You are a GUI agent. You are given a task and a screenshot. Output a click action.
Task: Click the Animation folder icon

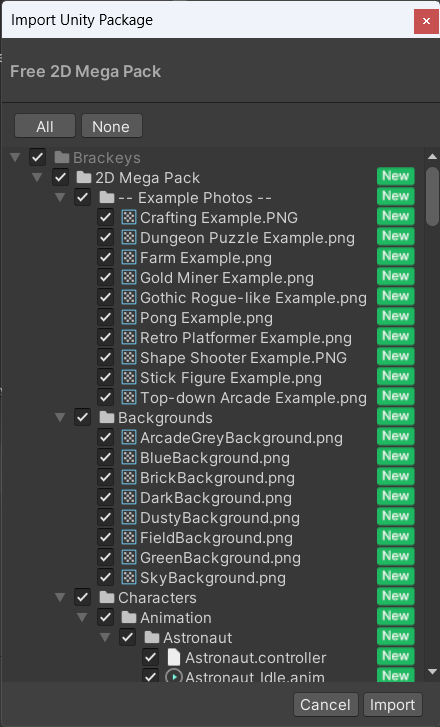click(129, 617)
